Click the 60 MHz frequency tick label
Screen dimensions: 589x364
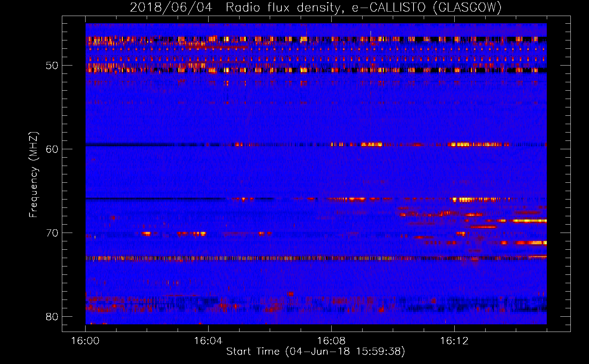point(52,149)
